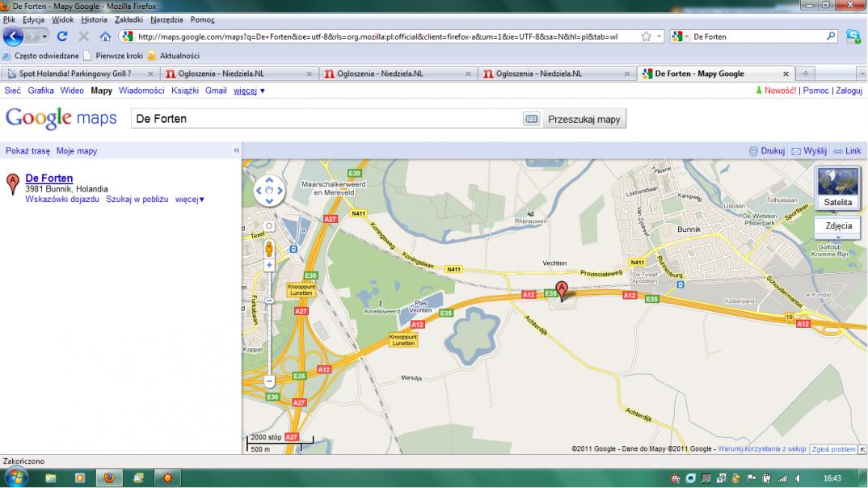Click the volume icon in the system tray
This screenshot has width=868, height=488.
(798, 478)
